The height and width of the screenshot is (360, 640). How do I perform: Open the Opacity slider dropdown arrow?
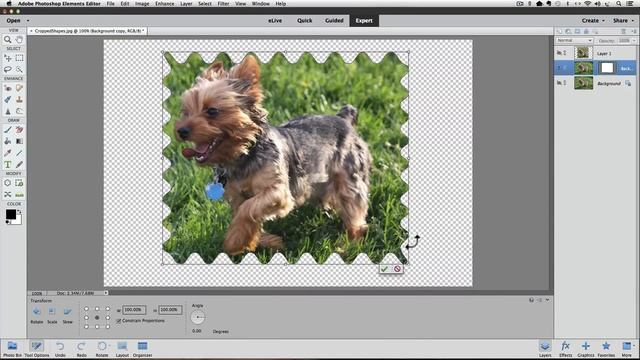[634, 40]
